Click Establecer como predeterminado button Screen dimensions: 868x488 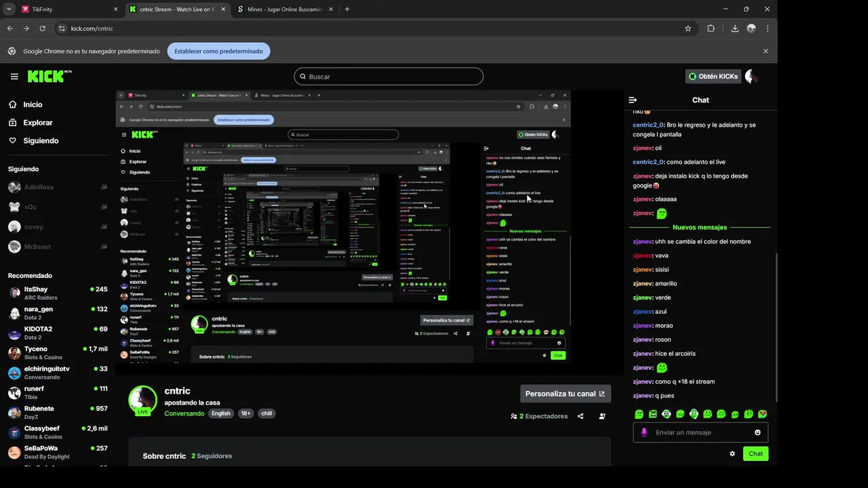218,51
